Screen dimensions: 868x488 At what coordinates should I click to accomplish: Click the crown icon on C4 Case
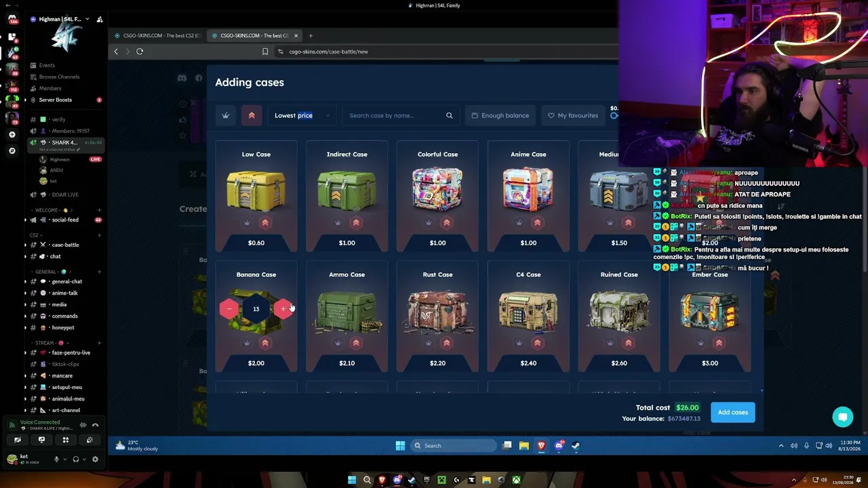pos(519,343)
